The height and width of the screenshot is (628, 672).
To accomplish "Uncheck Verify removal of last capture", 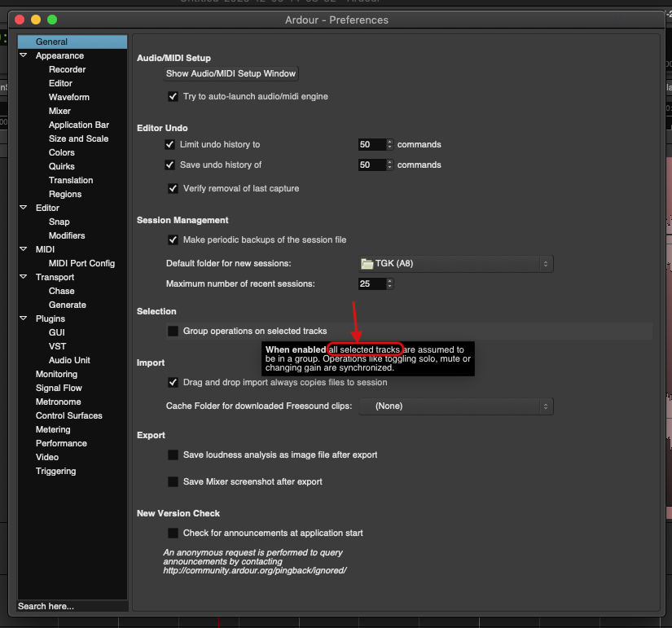I will pos(173,189).
